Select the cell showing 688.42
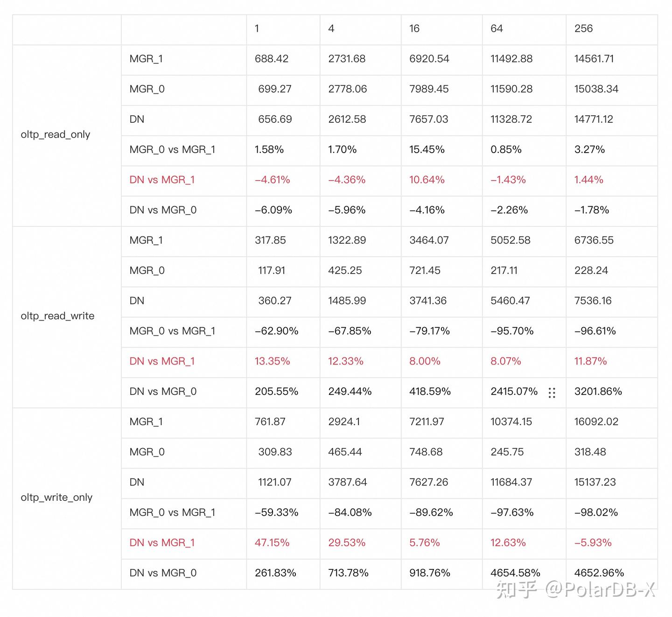The width and height of the screenshot is (672, 617). pos(272,59)
